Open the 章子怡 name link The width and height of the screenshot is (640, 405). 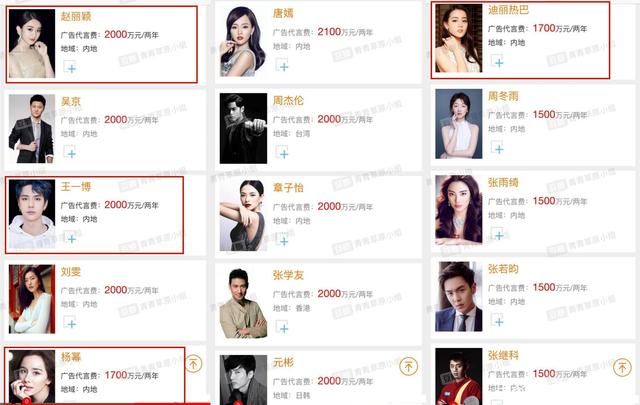288,188
